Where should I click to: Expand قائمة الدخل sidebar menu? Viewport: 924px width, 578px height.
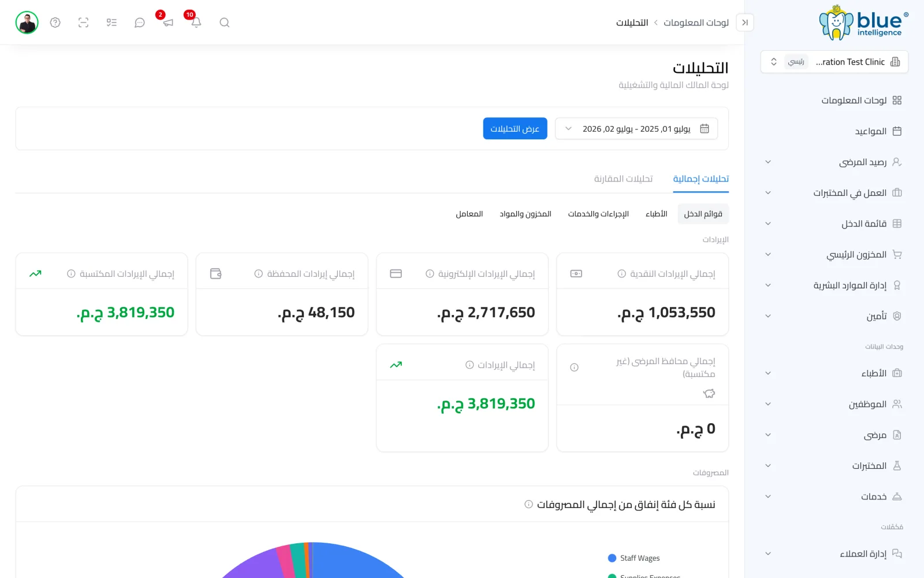coord(768,224)
